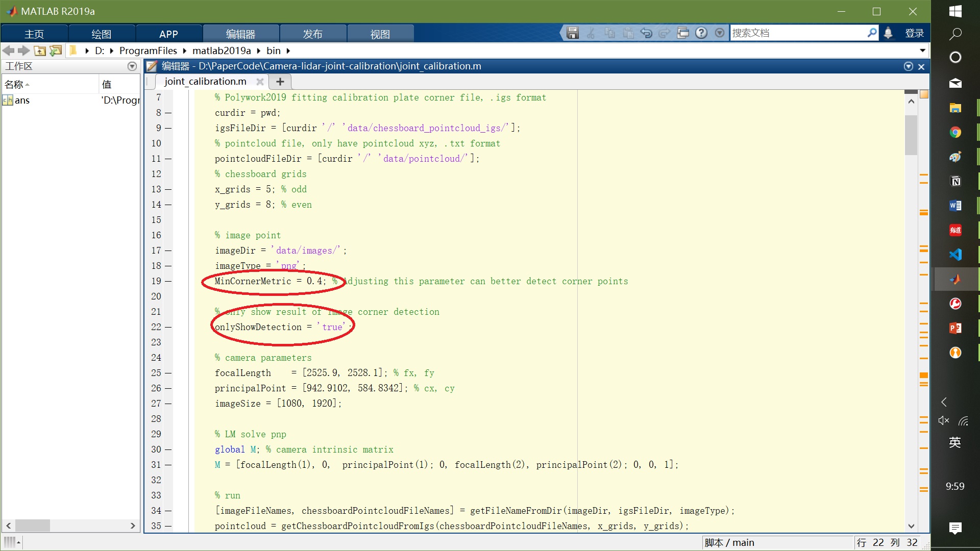
Task: Click the 搜索文档 search input field
Action: click(x=796, y=33)
